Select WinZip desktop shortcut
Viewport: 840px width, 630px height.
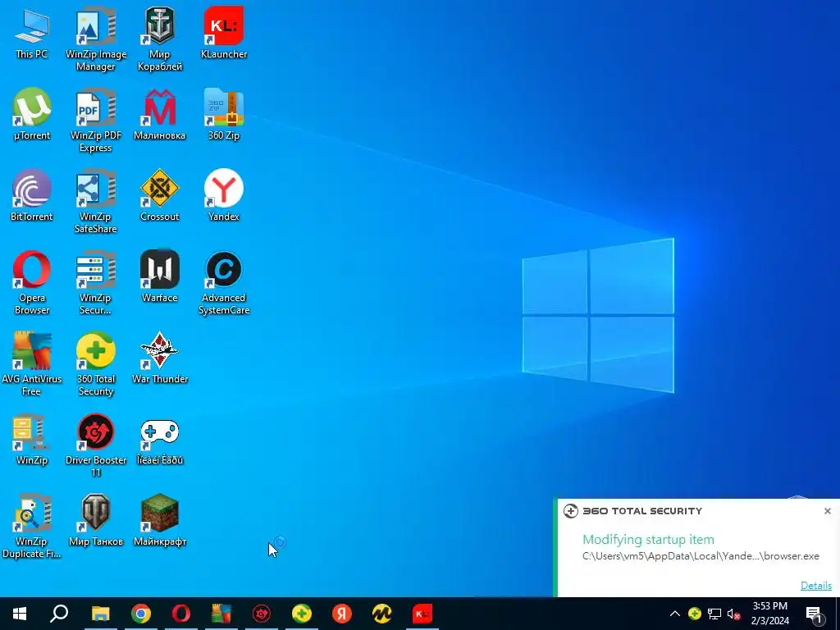pos(32,441)
